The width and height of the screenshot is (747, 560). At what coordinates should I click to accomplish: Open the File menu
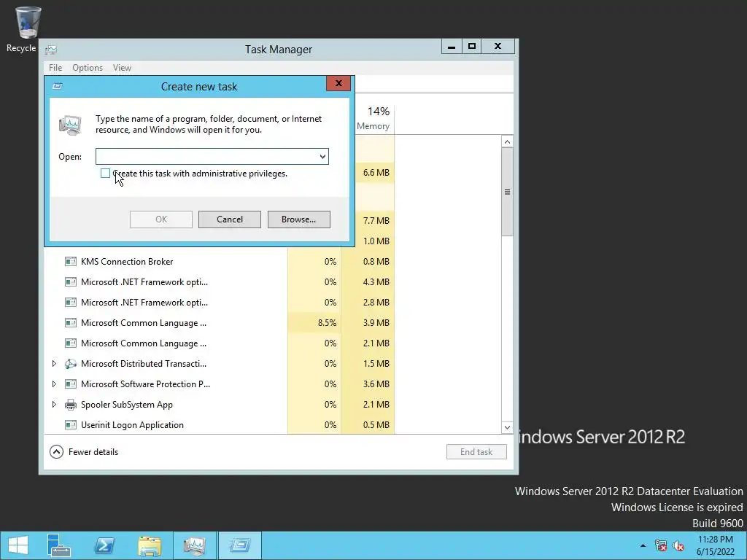55,68
